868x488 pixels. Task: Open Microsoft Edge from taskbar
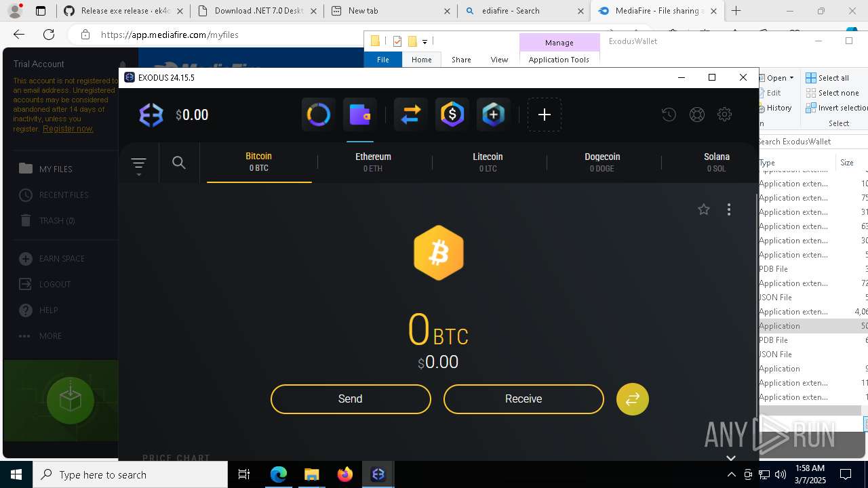tap(279, 474)
